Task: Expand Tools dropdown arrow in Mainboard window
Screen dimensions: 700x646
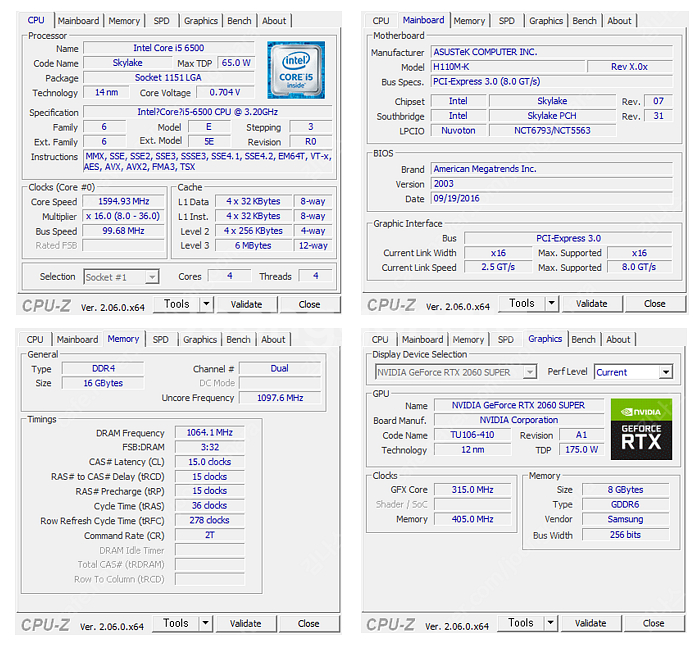Action: [x=552, y=304]
